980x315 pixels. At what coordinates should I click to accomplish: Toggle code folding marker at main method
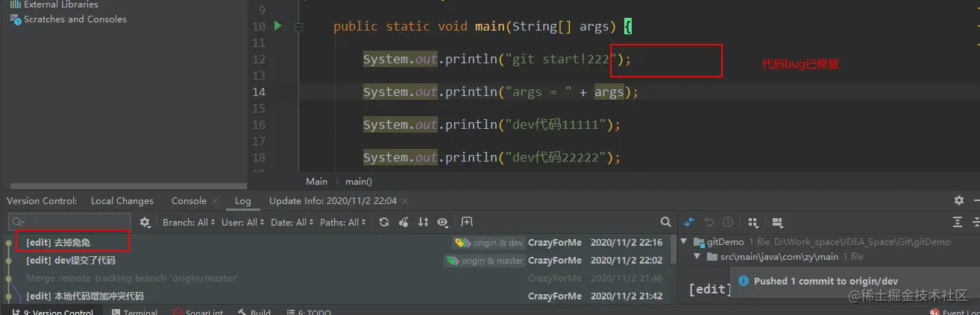[298, 27]
